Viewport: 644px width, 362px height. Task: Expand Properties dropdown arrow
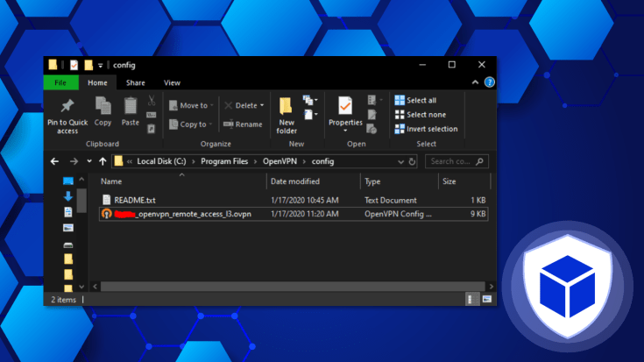click(345, 131)
